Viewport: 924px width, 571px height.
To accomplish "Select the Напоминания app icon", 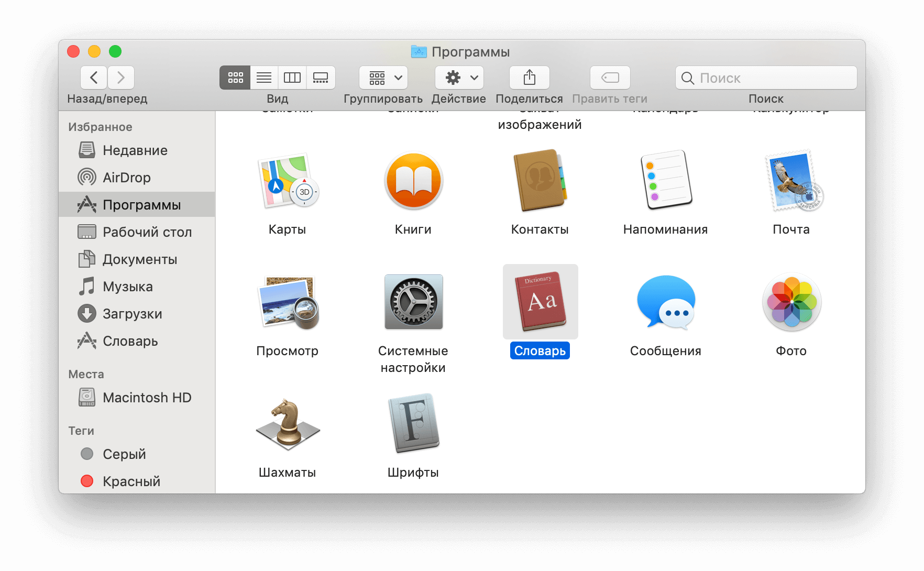I will 666,181.
